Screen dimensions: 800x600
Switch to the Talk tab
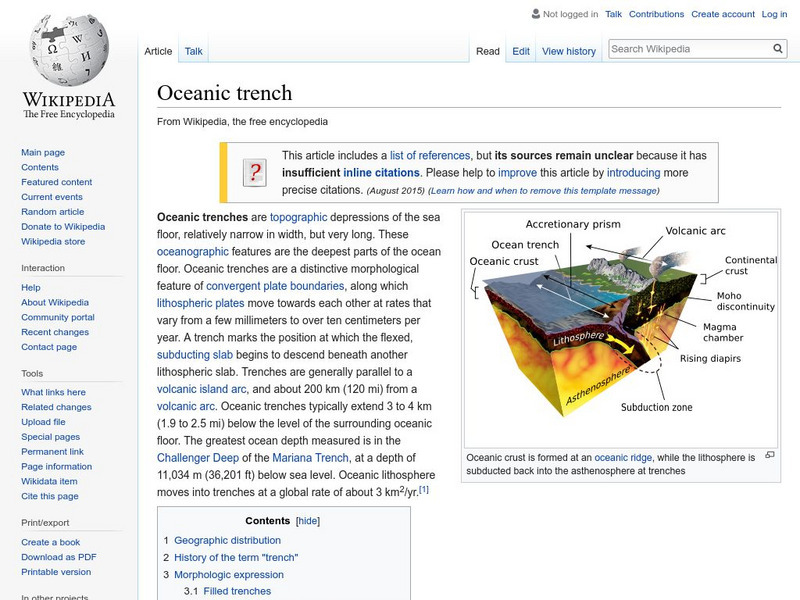point(193,51)
